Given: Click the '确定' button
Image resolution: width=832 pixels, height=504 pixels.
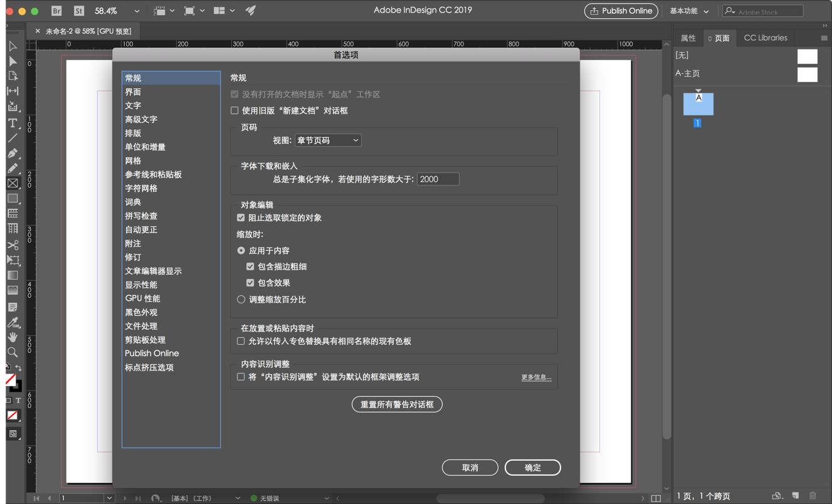Looking at the screenshot, I should 533,468.
